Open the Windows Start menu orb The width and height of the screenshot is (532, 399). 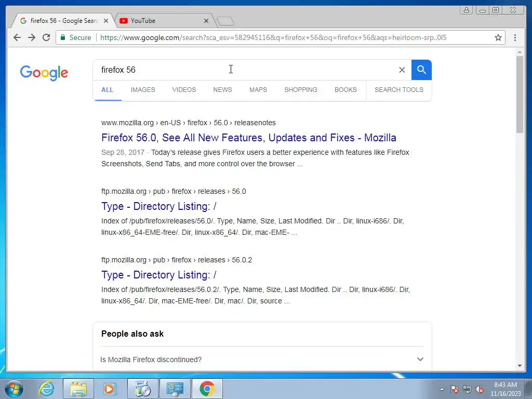[14, 389]
